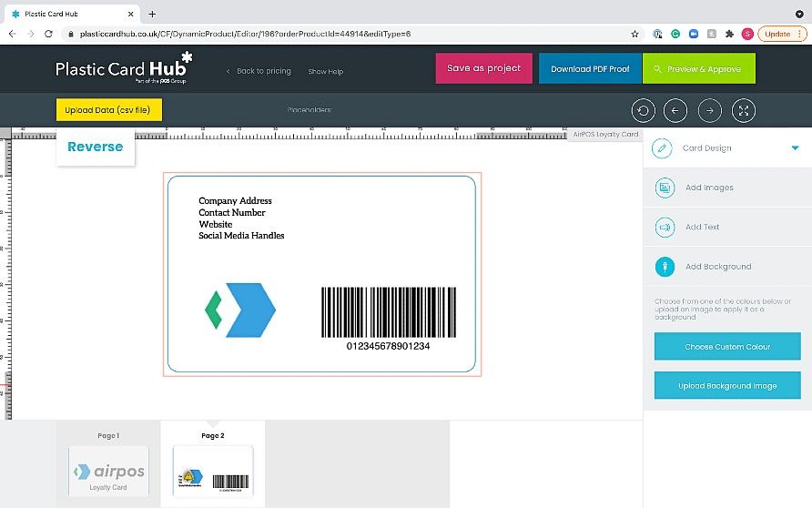Select the arrow logo on the card
This screenshot has height=508, width=812.
tap(240, 310)
